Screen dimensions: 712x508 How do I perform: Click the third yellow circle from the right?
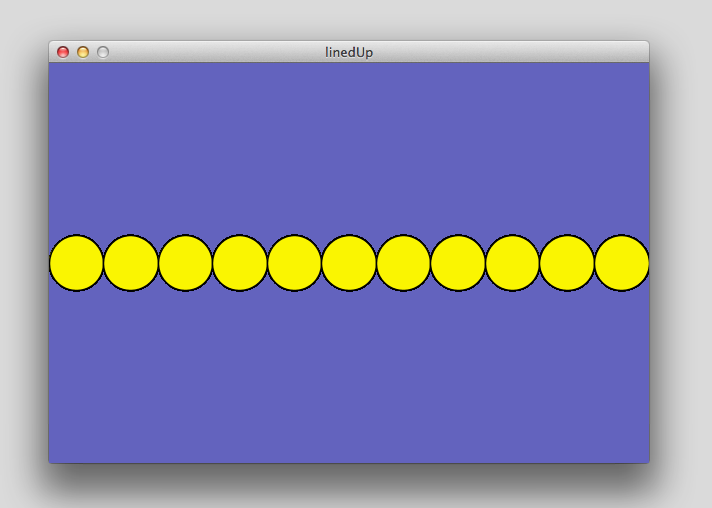tap(512, 263)
